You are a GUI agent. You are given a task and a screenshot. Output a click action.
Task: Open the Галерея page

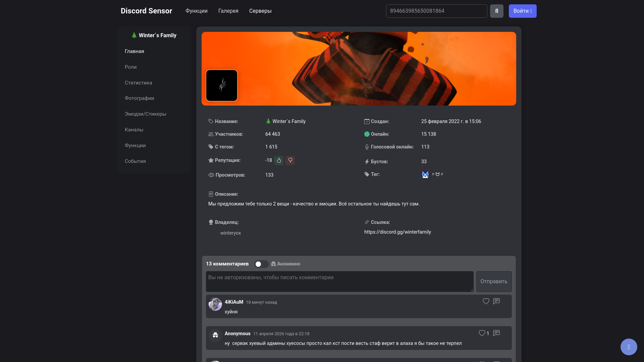tap(228, 11)
